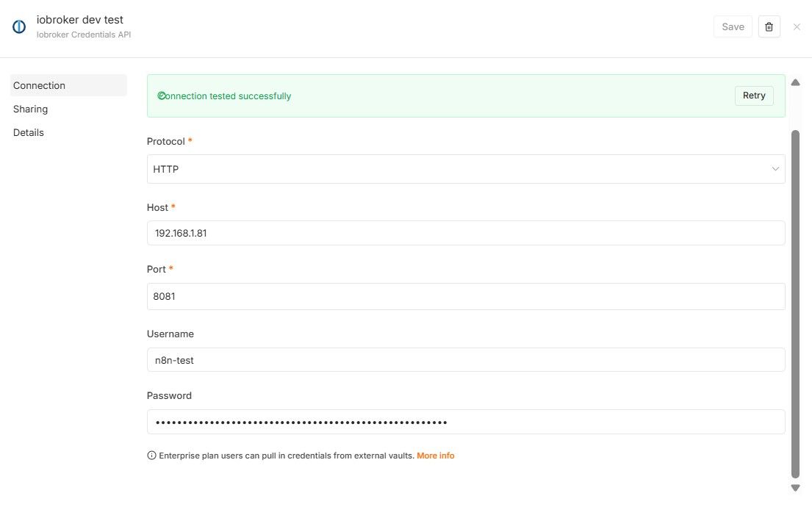Viewport: 812px width, 507px height.
Task: Click the Protocol field label
Action: pyautogui.click(x=166, y=141)
